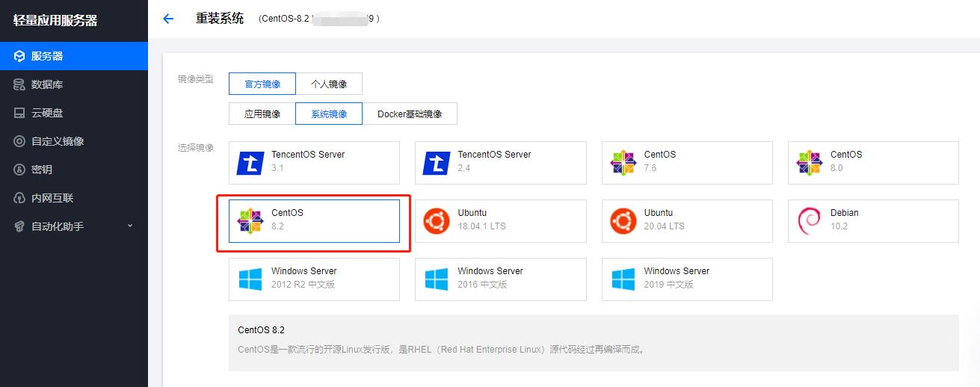Expand the 自动化助手 menu chevron
This screenshot has width=980, height=387.
(130, 226)
